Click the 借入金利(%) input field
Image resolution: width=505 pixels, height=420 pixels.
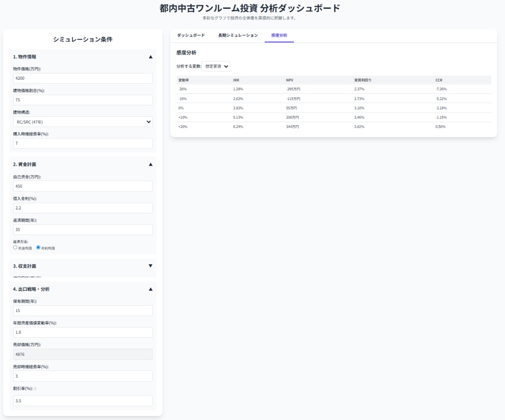(x=83, y=208)
